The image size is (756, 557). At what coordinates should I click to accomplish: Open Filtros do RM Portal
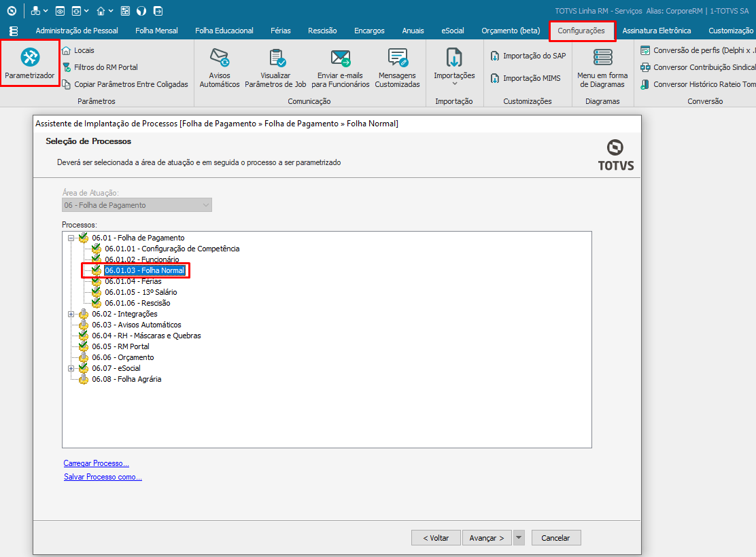[x=101, y=67]
